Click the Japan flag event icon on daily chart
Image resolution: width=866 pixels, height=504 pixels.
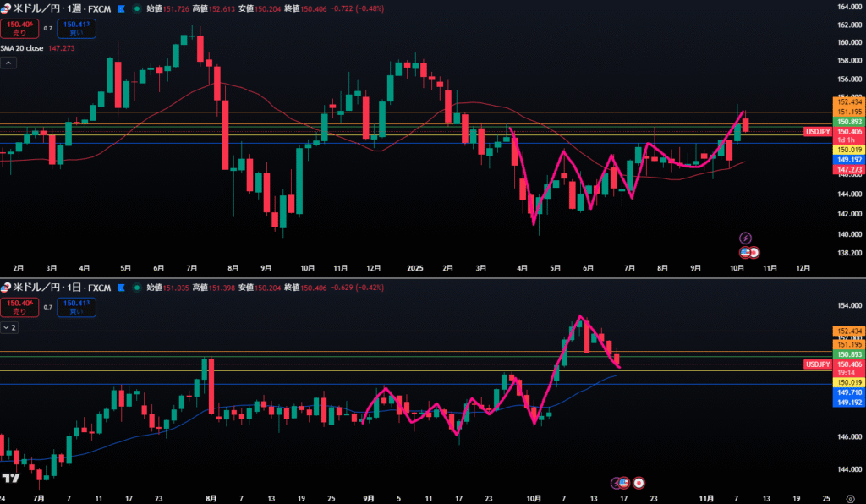pos(639,482)
